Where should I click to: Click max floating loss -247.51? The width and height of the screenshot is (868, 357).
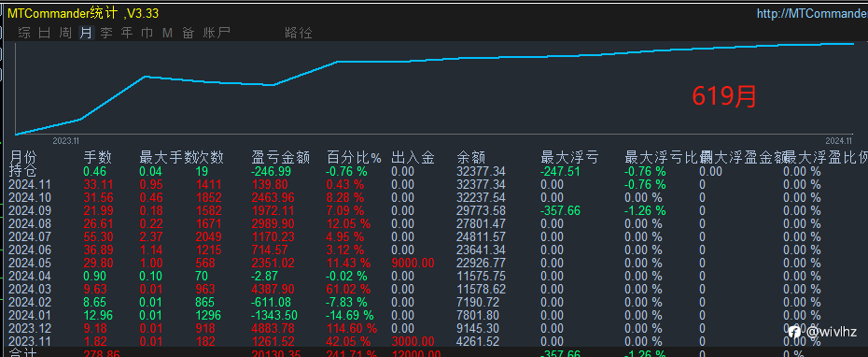click(560, 171)
